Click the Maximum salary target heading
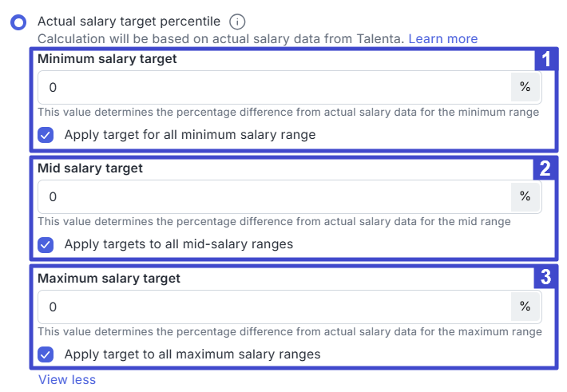The height and width of the screenshot is (392, 567). pos(109,279)
